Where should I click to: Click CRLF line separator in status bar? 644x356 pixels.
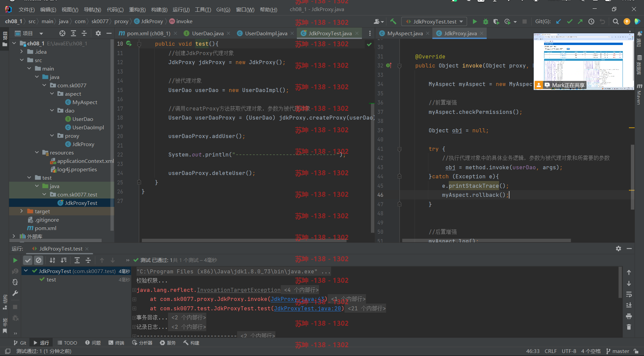point(550,351)
